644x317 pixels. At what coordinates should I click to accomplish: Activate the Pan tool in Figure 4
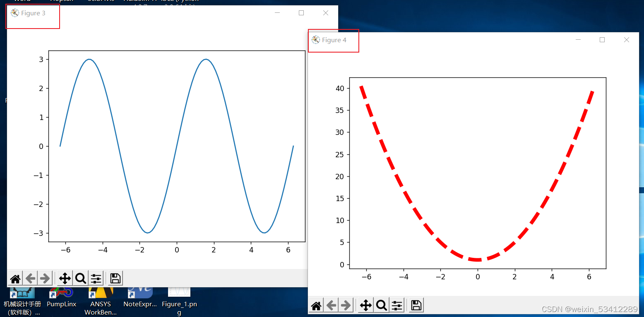click(x=366, y=306)
